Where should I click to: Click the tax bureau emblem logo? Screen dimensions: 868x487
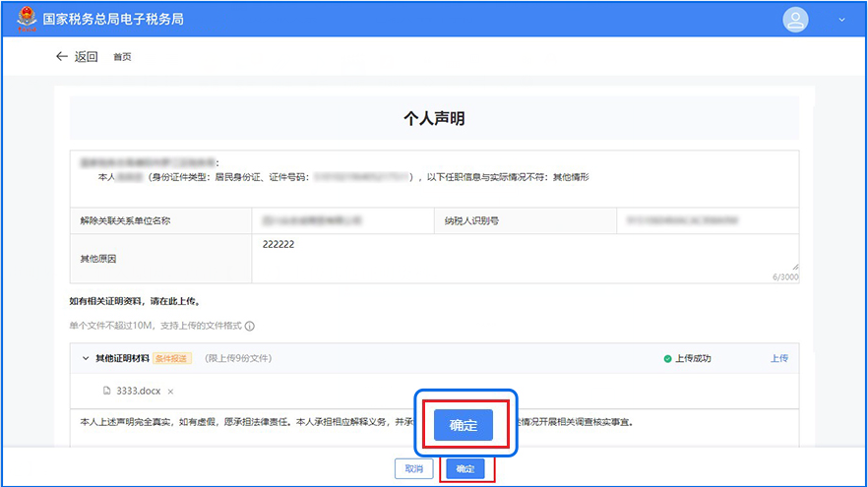click(24, 20)
